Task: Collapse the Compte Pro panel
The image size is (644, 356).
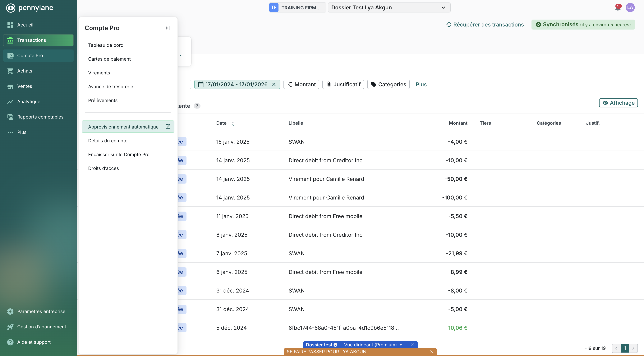Action: pos(168,28)
